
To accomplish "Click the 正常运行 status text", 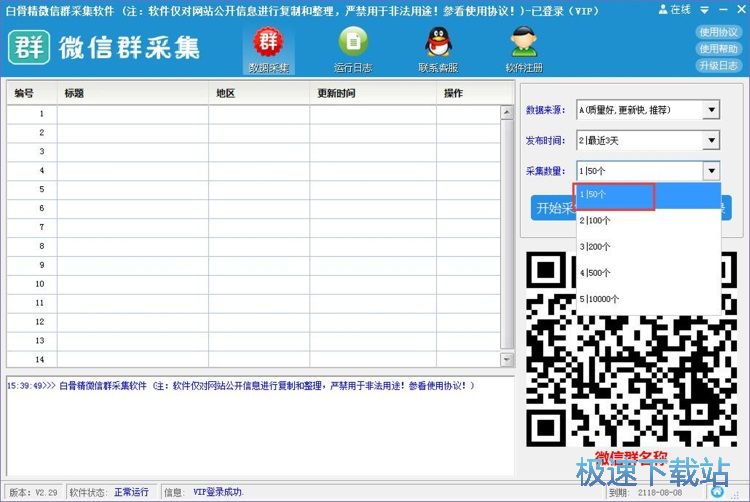I will coord(131,492).
